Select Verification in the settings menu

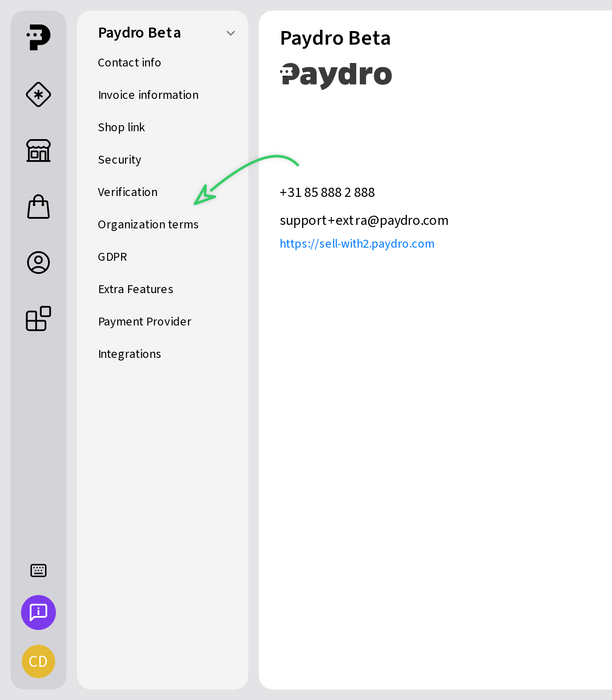click(128, 192)
